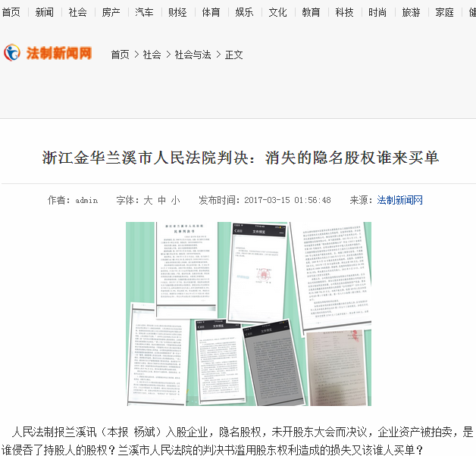Open the 新闻 navigation item
The width and height of the screenshot is (476, 456).
[x=45, y=12]
